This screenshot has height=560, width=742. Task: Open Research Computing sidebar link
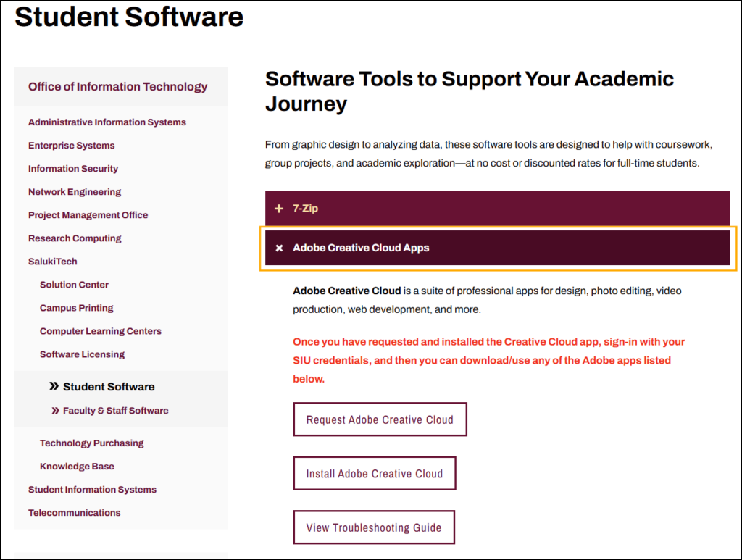[x=75, y=238]
